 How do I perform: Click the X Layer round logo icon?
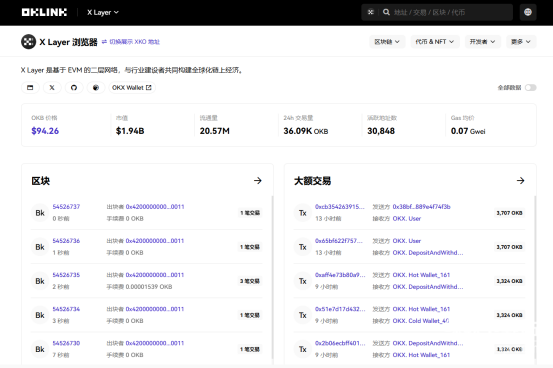click(28, 42)
